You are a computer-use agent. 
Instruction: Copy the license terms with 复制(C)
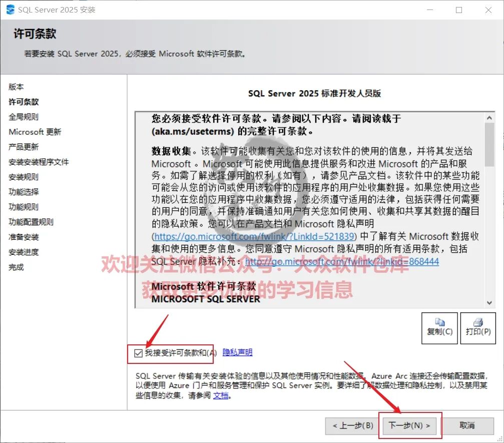pyautogui.click(x=439, y=328)
